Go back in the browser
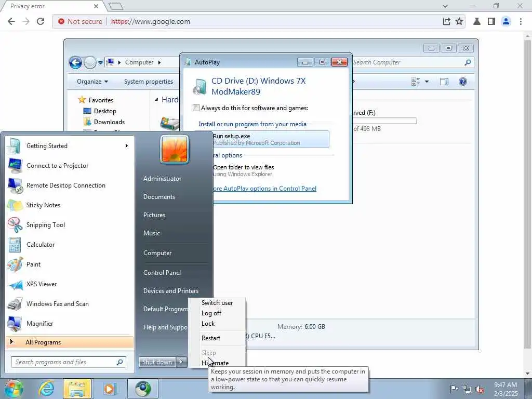532x399 pixels. coord(11,21)
